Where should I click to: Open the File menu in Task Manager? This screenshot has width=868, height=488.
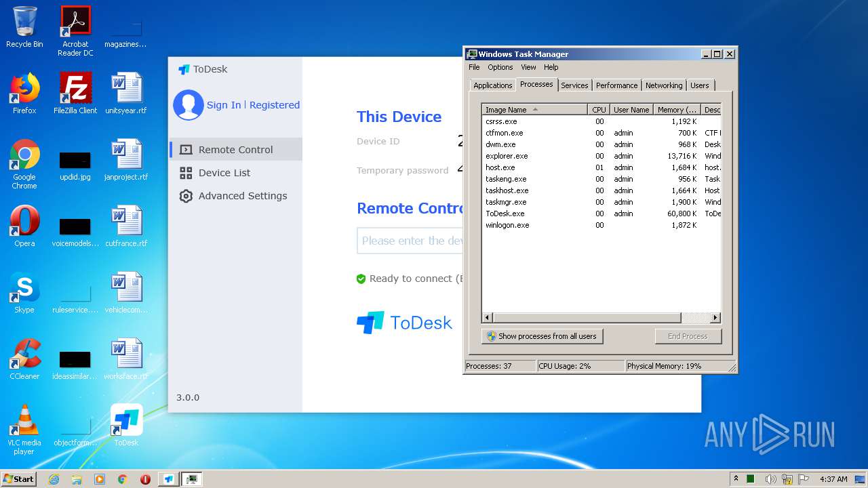coord(474,67)
